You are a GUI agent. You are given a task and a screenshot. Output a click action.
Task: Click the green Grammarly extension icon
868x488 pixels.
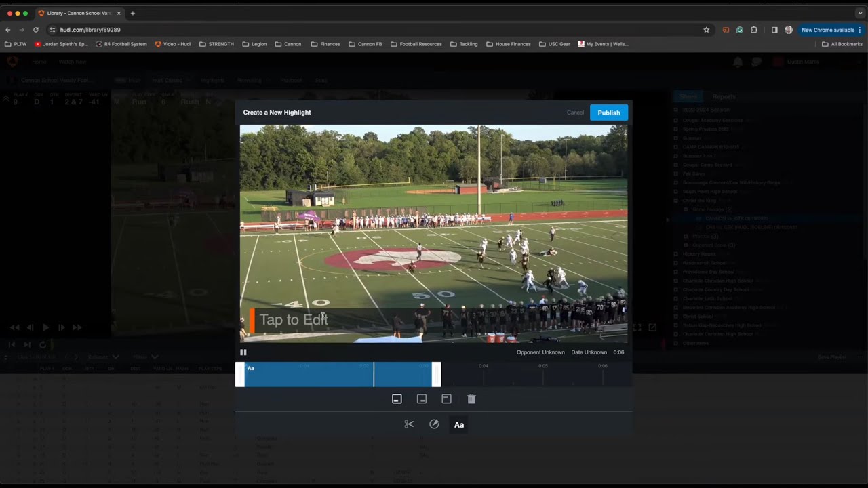click(740, 30)
